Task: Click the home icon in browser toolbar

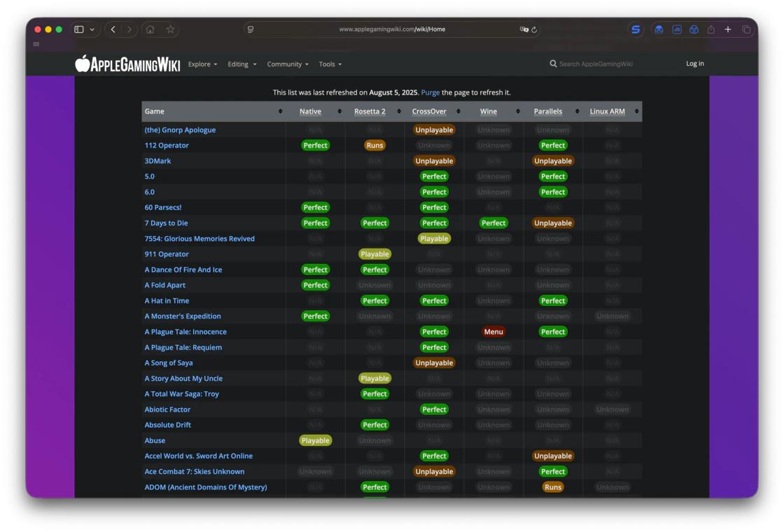Action: click(x=150, y=29)
